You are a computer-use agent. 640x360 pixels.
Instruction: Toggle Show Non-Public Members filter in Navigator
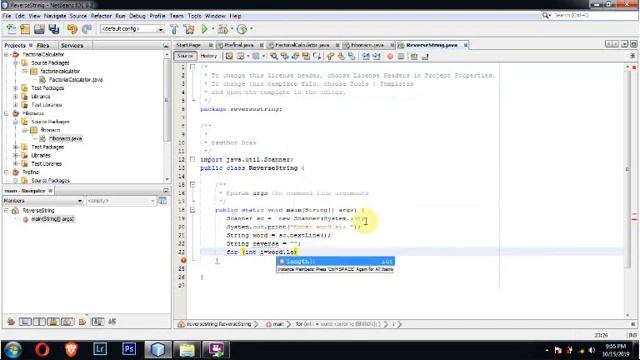[53, 322]
